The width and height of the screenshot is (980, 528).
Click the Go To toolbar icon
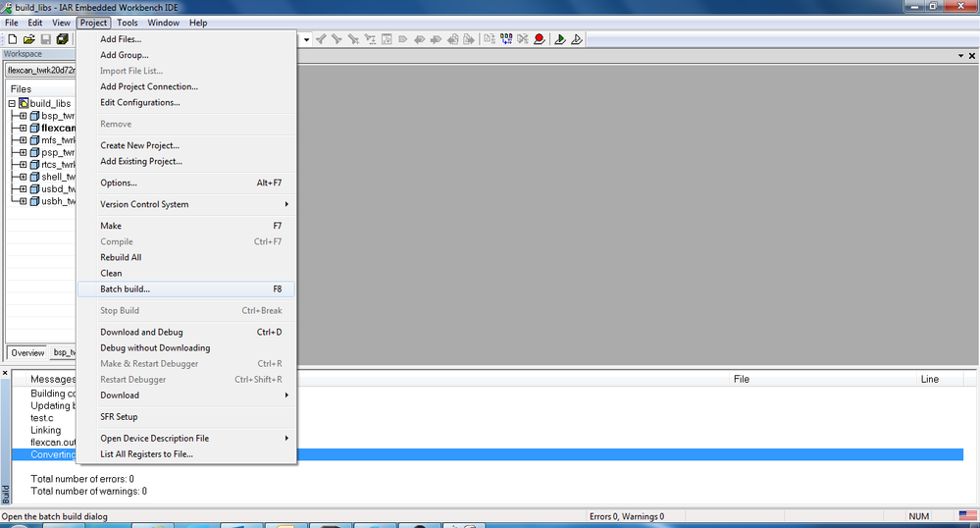tap(387, 39)
